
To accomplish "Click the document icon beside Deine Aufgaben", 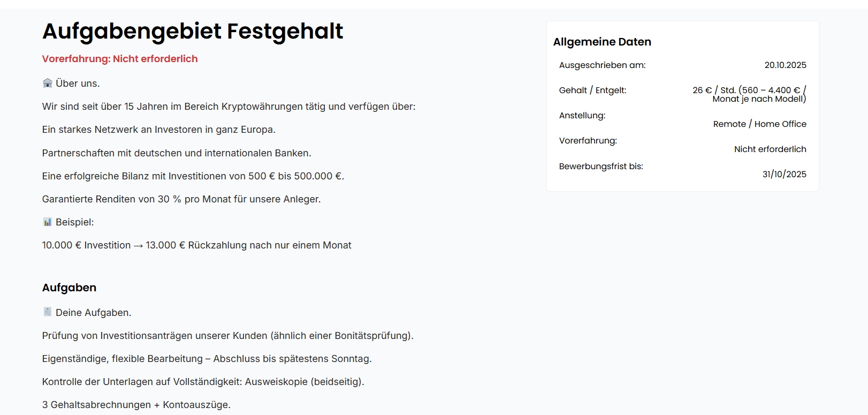I will [47, 312].
